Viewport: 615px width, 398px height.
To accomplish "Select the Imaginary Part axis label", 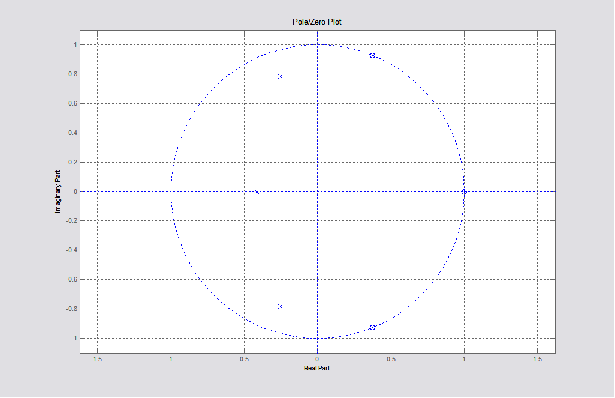I will pyautogui.click(x=58, y=192).
